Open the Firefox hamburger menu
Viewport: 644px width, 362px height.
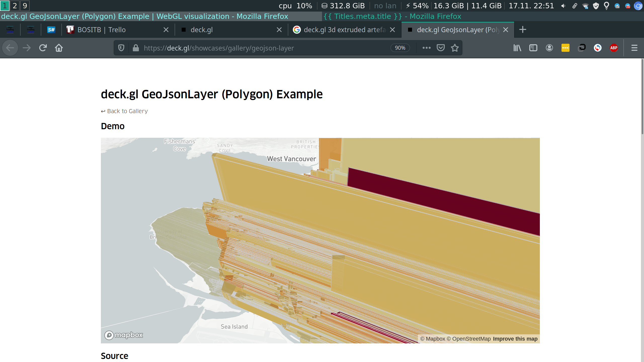point(634,48)
